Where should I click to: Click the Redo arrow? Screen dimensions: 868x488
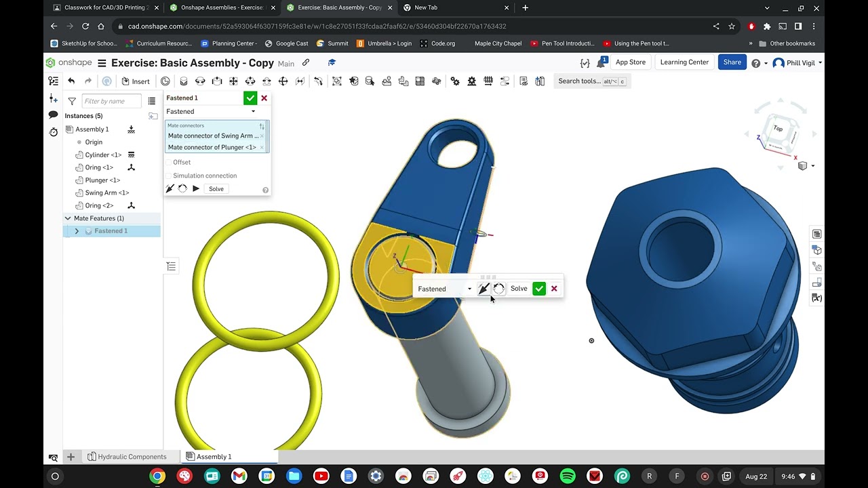(x=88, y=81)
